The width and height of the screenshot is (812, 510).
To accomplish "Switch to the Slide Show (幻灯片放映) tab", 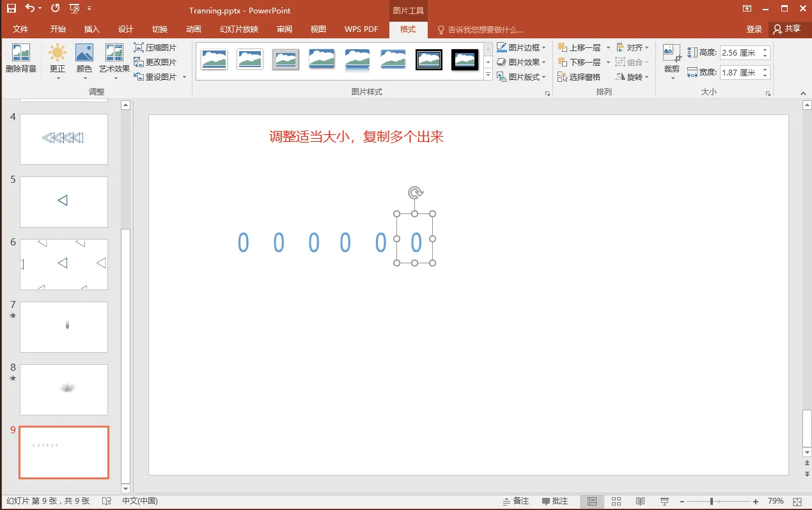I will pyautogui.click(x=239, y=29).
